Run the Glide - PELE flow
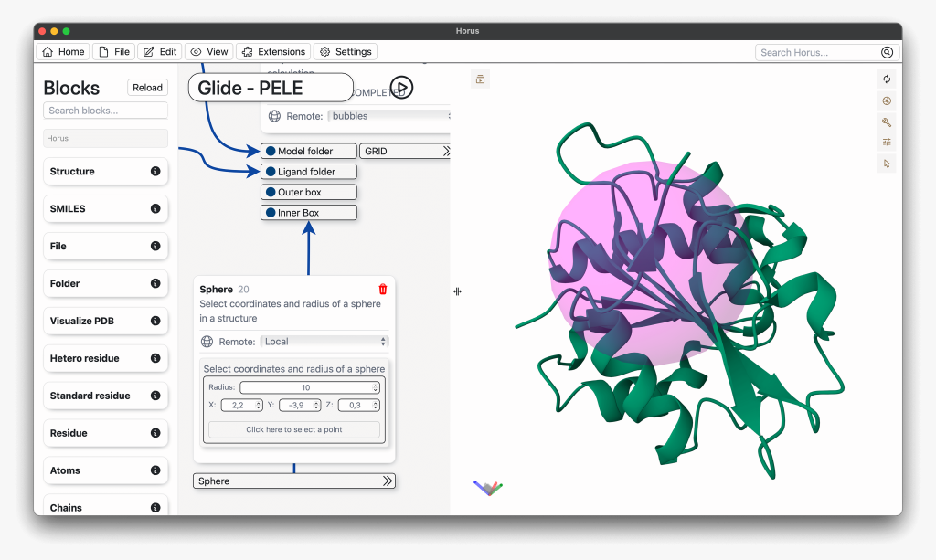Viewport: 936px width, 560px height. click(x=401, y=88)
